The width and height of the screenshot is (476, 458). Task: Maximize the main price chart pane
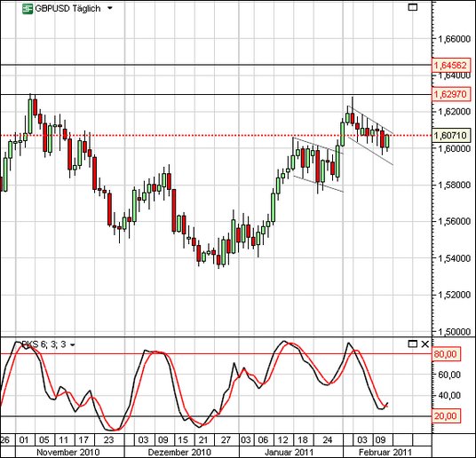pyautogui.click(x=413, y=7)
